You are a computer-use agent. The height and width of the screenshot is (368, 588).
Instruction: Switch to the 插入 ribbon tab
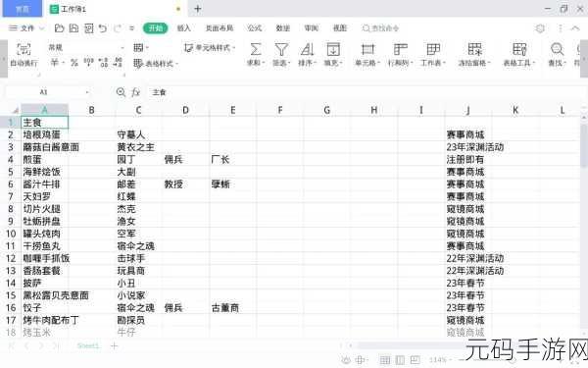pos(183,28)
